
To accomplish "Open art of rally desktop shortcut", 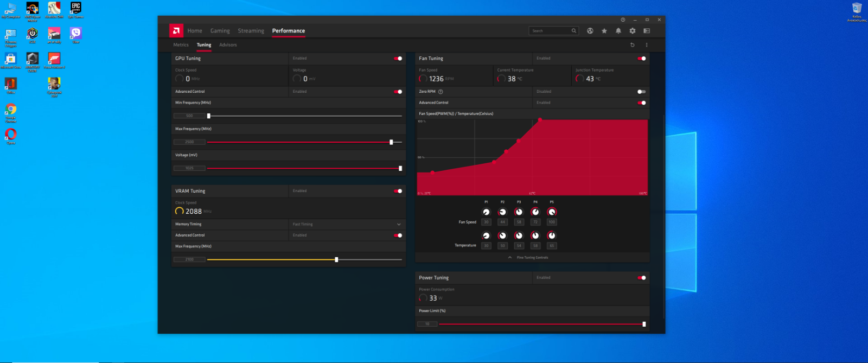I will [54, 35].
